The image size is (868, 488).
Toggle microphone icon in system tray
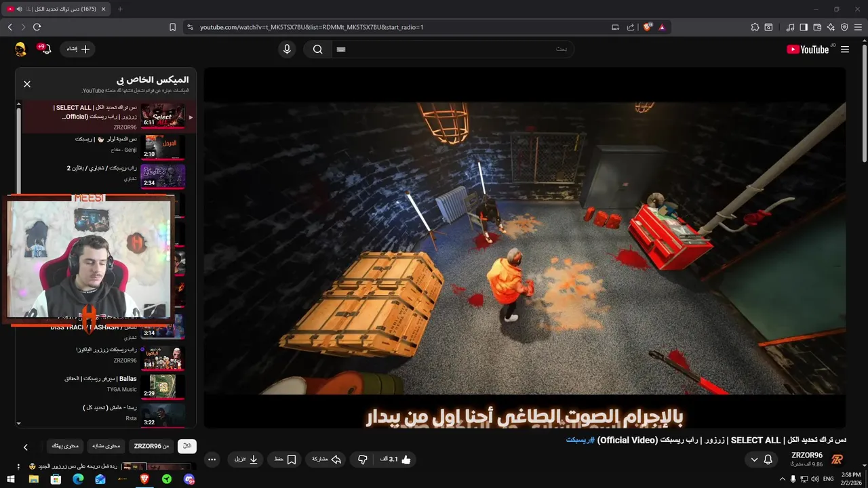793,479
